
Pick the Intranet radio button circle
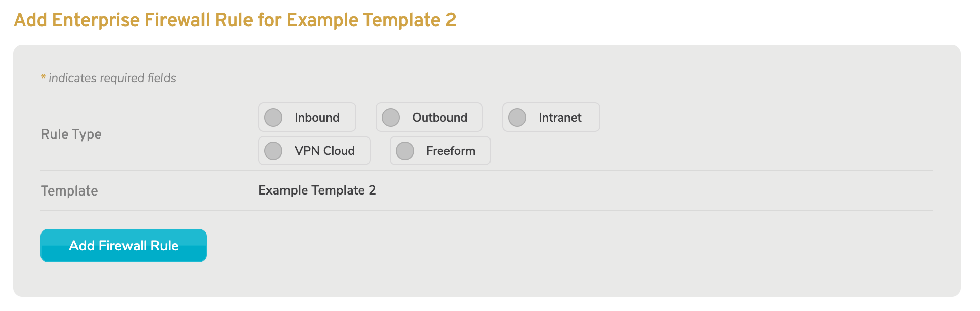pos(517,118)
